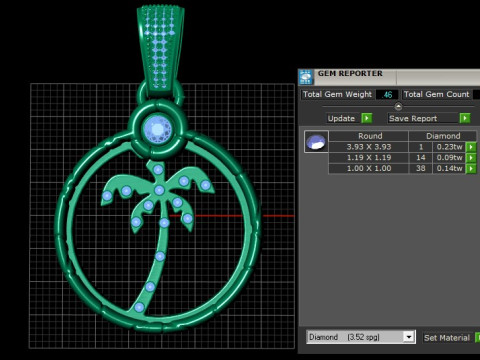Click the count cell showing 14
This screenshot has width=480, height=360.
(420, 158)
